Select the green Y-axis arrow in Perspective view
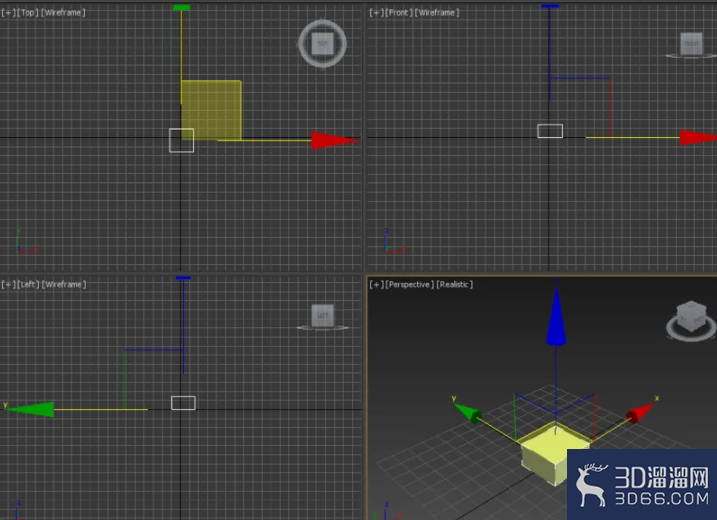This screenshot has height=520, width=717. pos(467,413)
